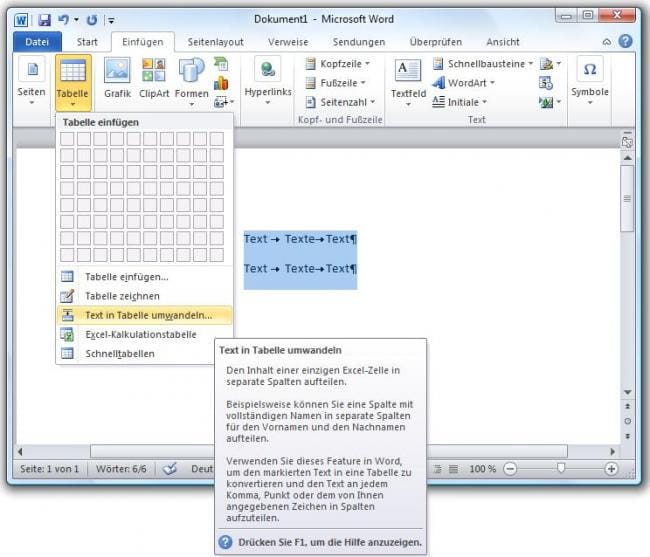650x557 pixels.
Task: Click the undo arrow icon
Action: (63, 19)
